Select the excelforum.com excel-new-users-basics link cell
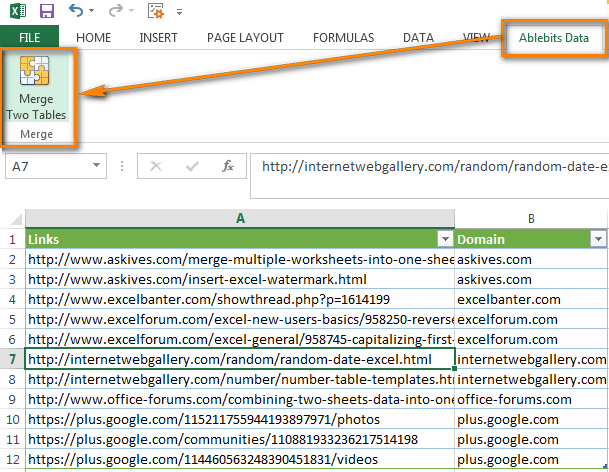Image resolution: width=609 pixels, height=472 pixels. coord(240,319)
